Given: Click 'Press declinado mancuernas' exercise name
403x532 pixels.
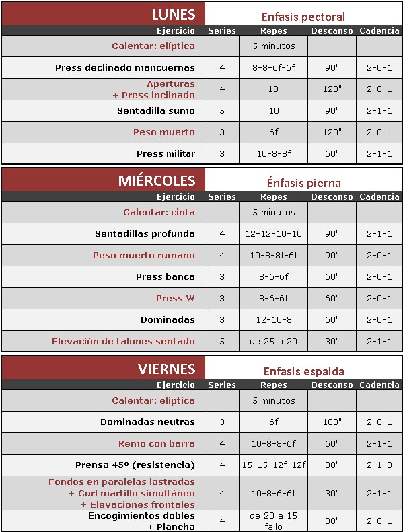Looking at the screenshot, I should tap(125, 67).
